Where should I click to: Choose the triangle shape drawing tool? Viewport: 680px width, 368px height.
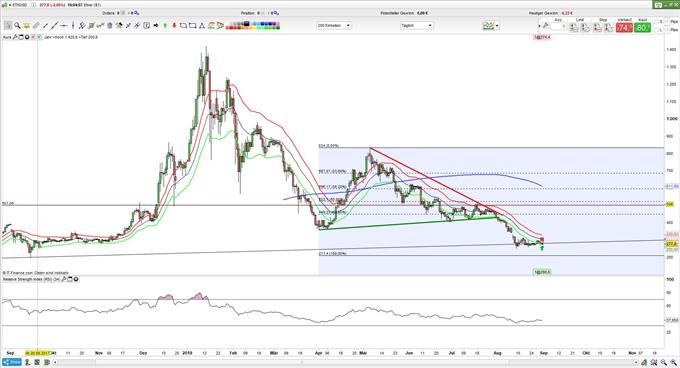(x=202, y=26)
